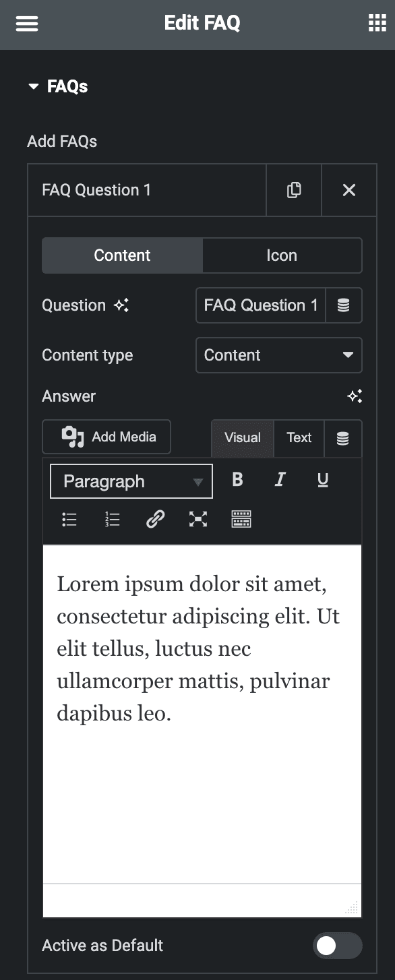Toggle the editor toolbar kitchen sink
The image size is (395, 980).
[x=241, y=519]
